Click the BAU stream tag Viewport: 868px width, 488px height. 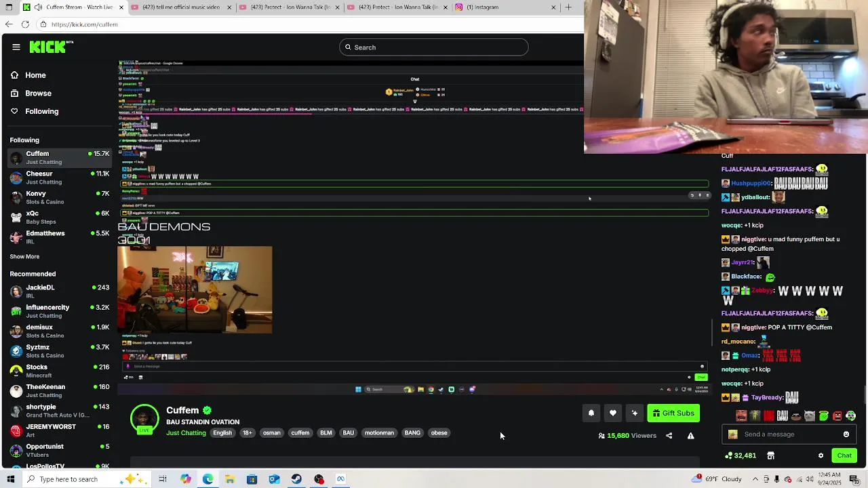(348, 433)
